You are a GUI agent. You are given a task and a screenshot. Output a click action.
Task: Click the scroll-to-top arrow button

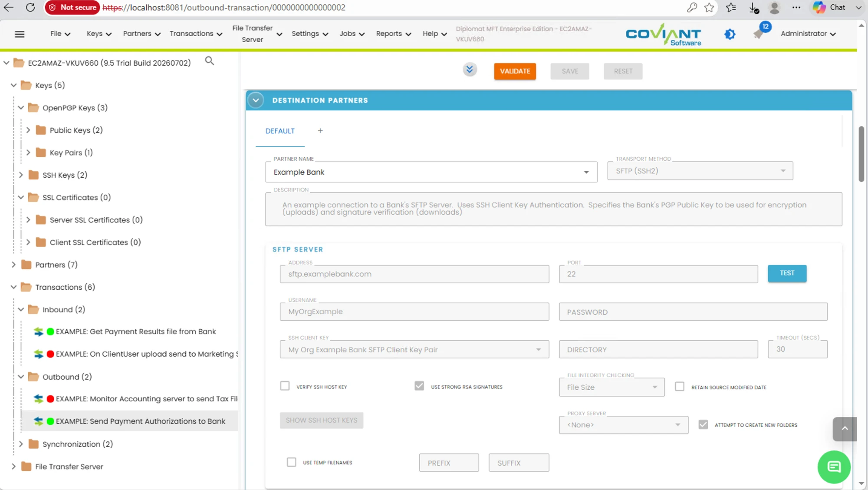pos(845,429)
